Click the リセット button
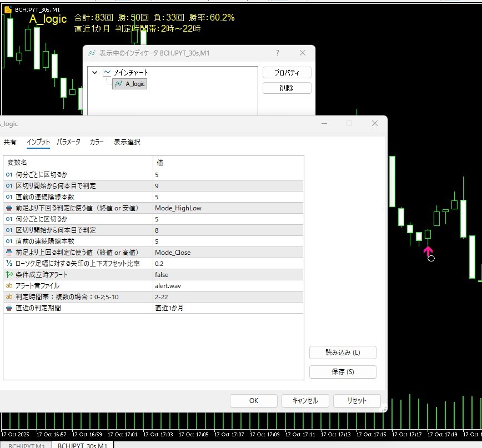 coord(357,401)
